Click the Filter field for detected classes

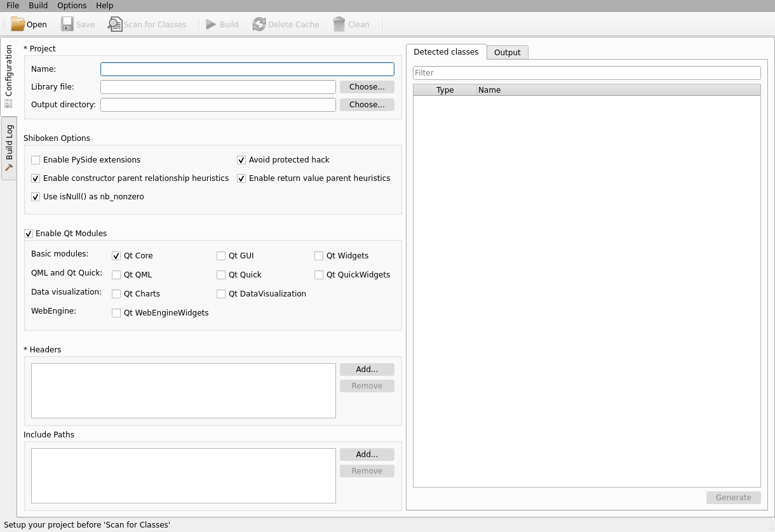(x=586, y=73)
